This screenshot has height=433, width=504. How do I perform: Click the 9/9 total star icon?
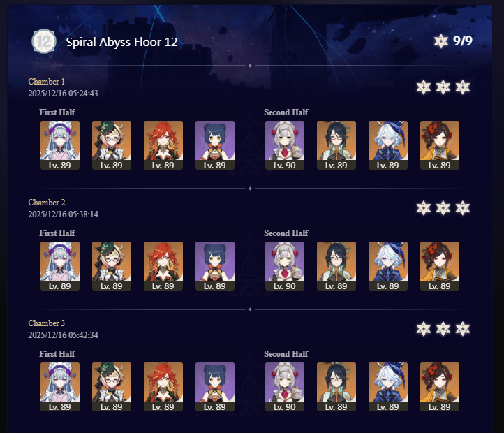click(440, 41)
